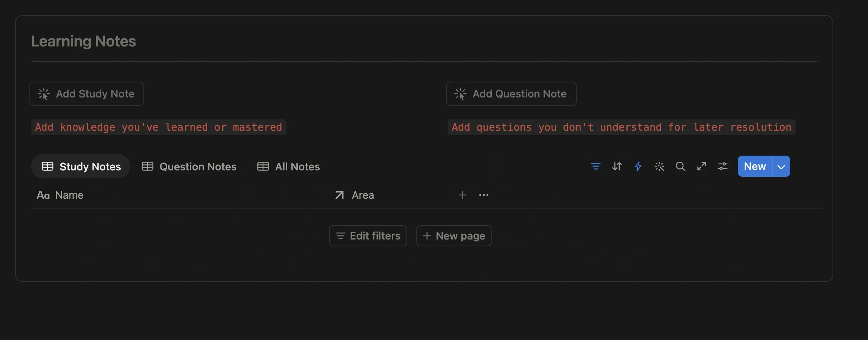This screenshot has height=340, width=868.
Task: Click the sparkle button icon in toolbar
Action: [x=659, y=166]
